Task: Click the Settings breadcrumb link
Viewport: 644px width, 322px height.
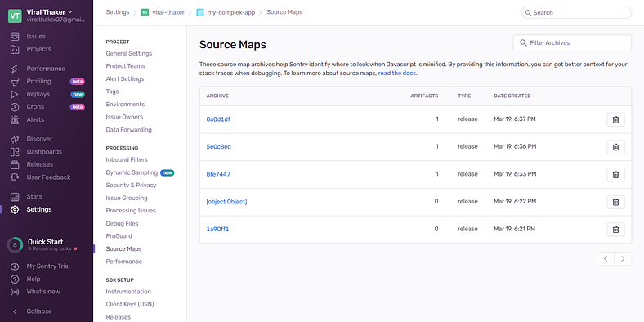Action: pyautogui.click(x=118, y=12)
